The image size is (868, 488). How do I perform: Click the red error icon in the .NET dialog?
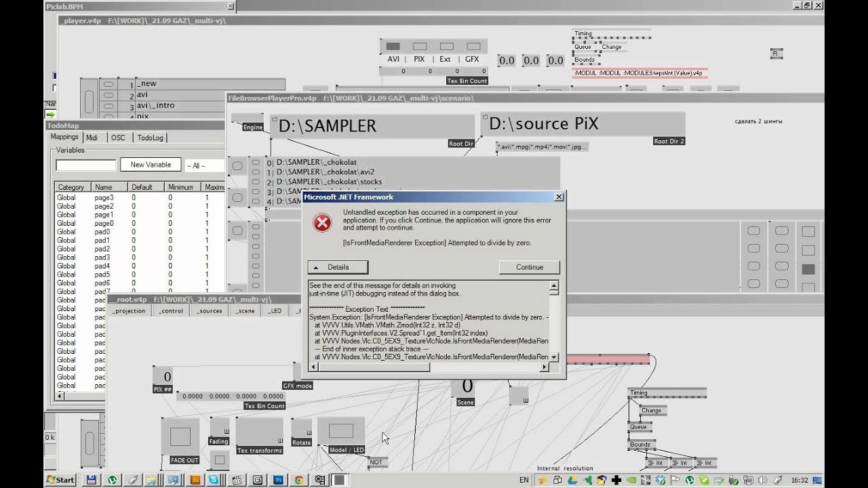(323, 222)
